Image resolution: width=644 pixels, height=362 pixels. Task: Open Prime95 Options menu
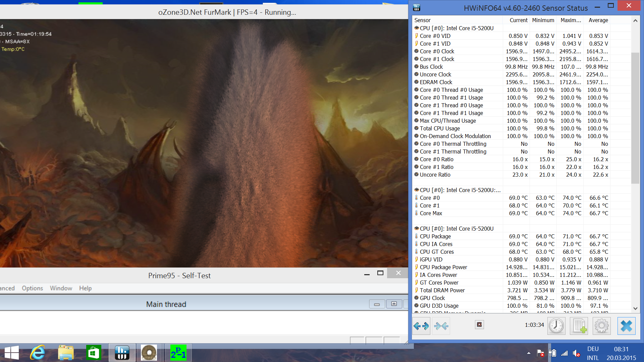pyautogui.click(x=32, y=288)
